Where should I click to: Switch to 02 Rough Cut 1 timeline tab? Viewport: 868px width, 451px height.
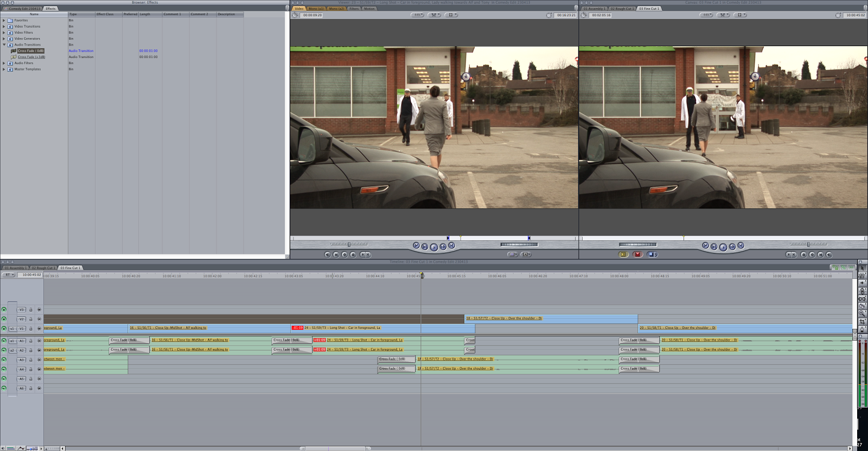tap(43, 268)
